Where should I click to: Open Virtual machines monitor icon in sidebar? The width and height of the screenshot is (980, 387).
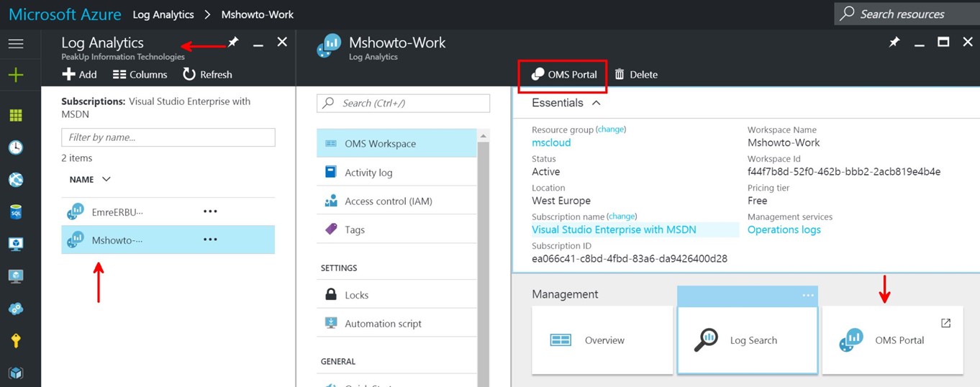[x=16, y=276]
